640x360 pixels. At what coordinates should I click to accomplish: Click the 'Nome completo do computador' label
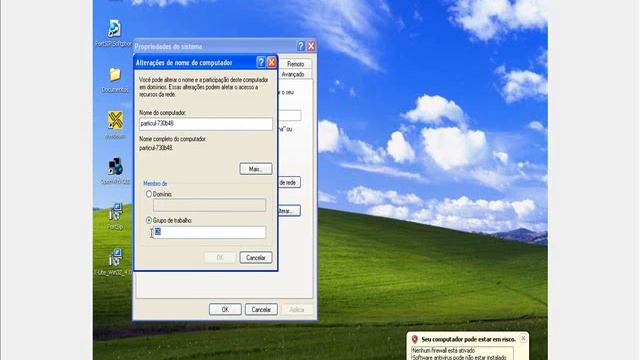(173, 139)
